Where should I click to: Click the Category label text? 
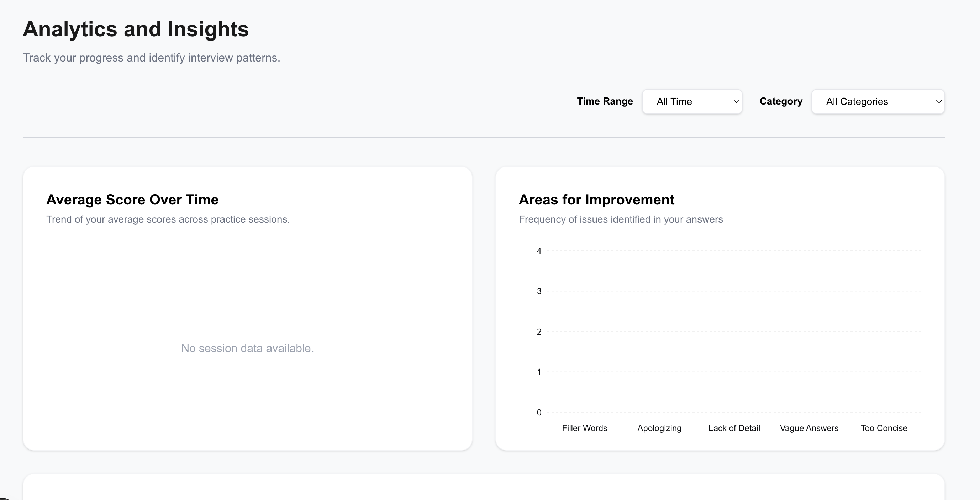click(x=781, y=101)
